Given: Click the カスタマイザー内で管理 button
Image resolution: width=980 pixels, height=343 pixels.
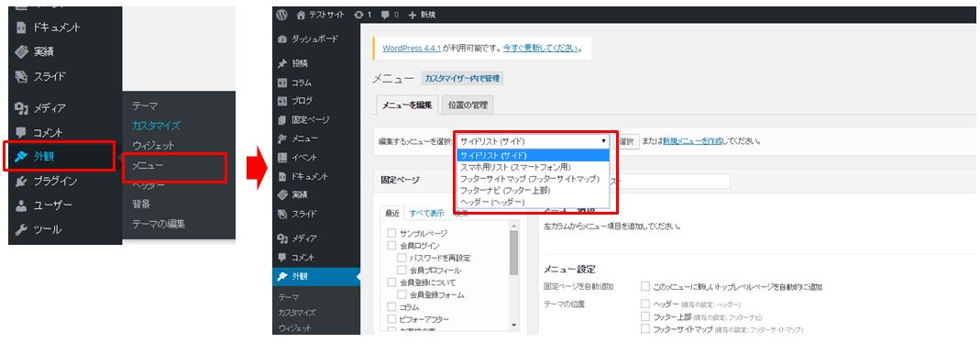Looking at the screenshot, I should (463, 79).
